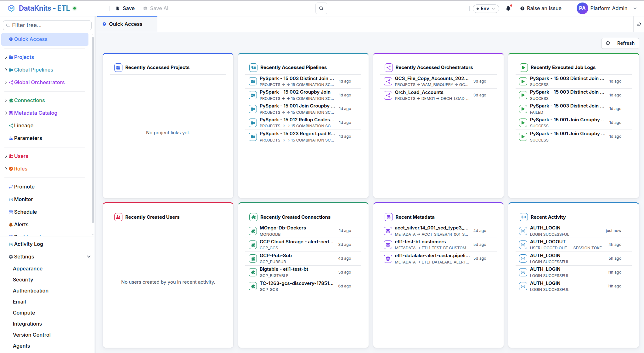Viewport: 644px width, 353px height.
Task: Click play icon of the FAILED job log
Action: coord(523,109)
